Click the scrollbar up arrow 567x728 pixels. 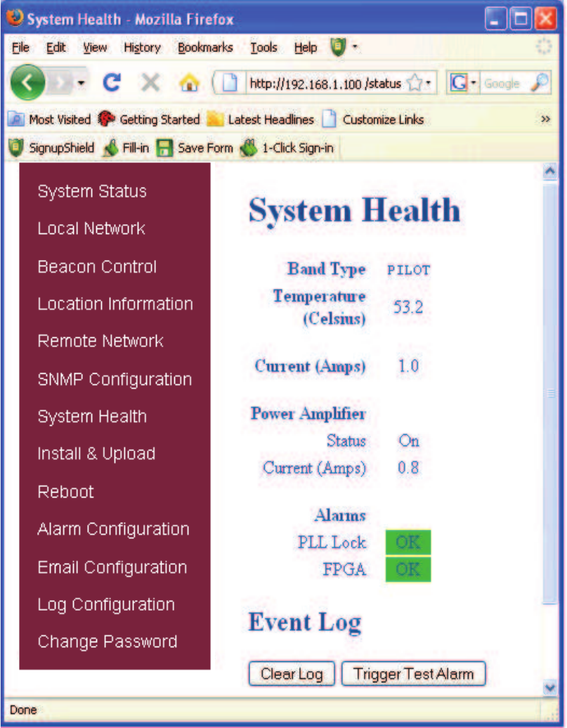(550, 171)
